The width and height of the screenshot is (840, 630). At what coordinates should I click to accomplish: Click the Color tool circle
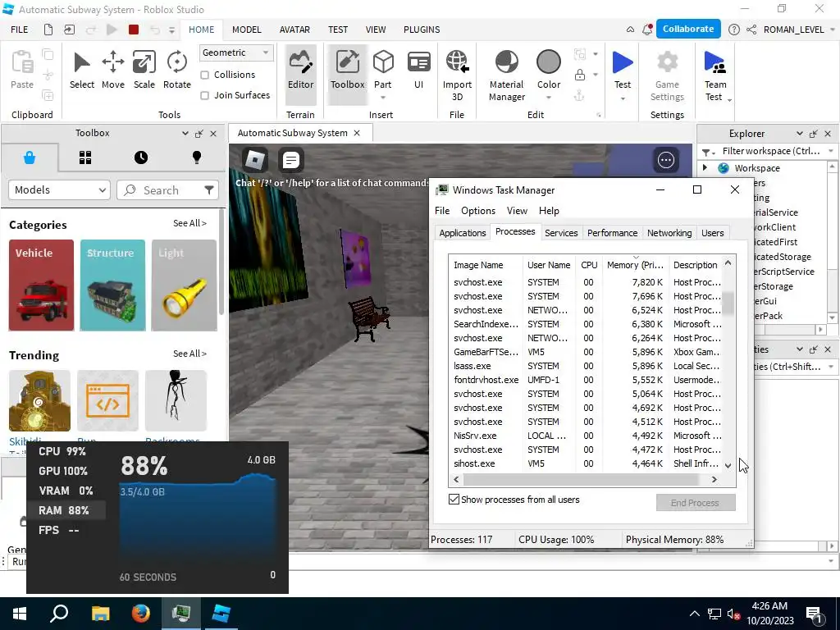click(x=549, y=62)
